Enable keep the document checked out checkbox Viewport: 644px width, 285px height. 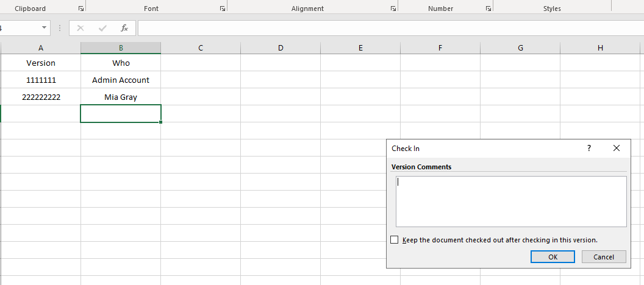(x=395, y=240)
